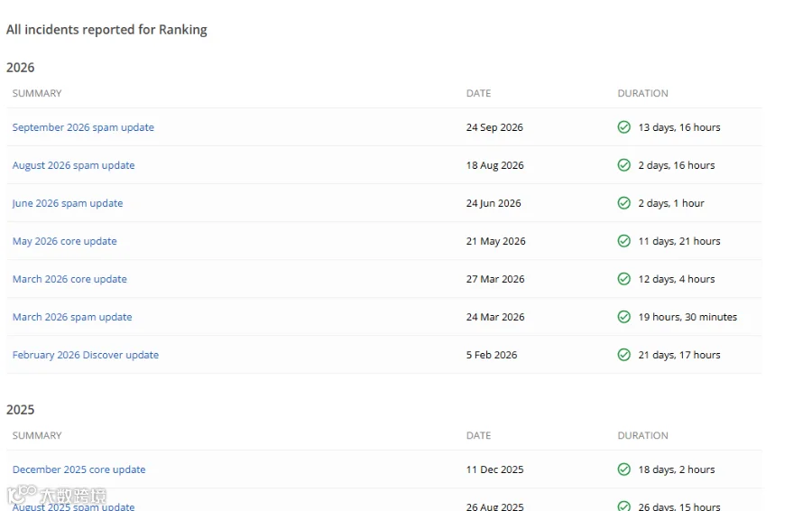
Task: Open May 2026 core update incident
Action: (65, 241)
